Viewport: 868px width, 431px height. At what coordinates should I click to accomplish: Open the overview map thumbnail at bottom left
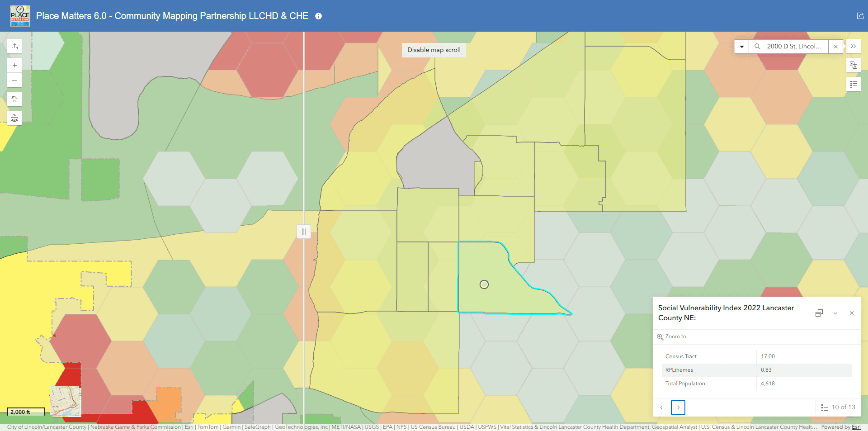coord(66,402)
